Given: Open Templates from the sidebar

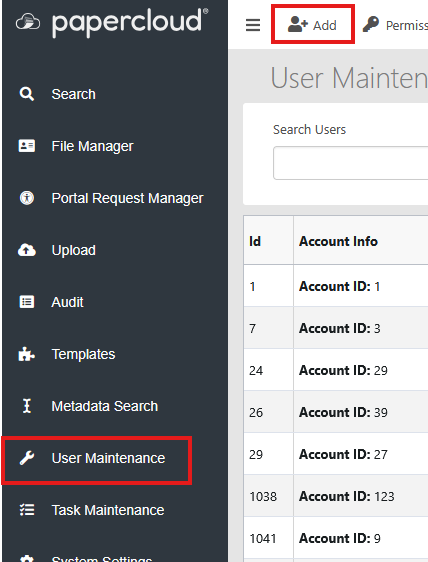Looking at the screenshot, I should click(x=84, y=354).
